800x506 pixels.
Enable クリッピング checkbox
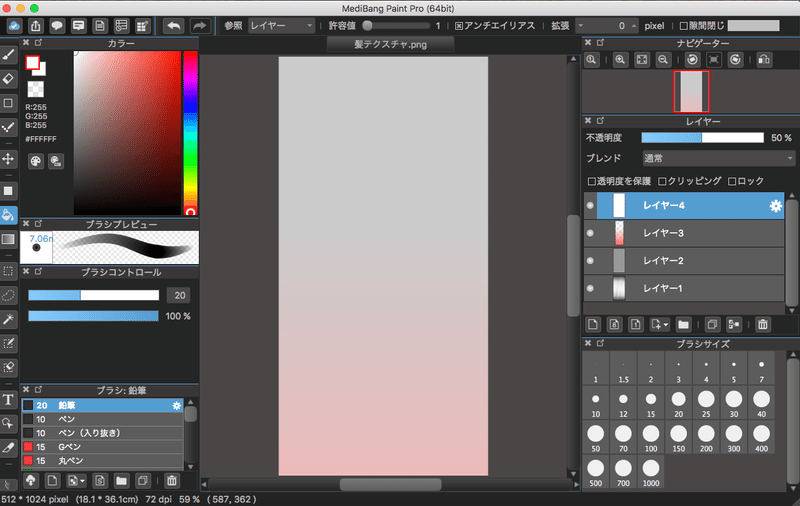pos(662,182)
